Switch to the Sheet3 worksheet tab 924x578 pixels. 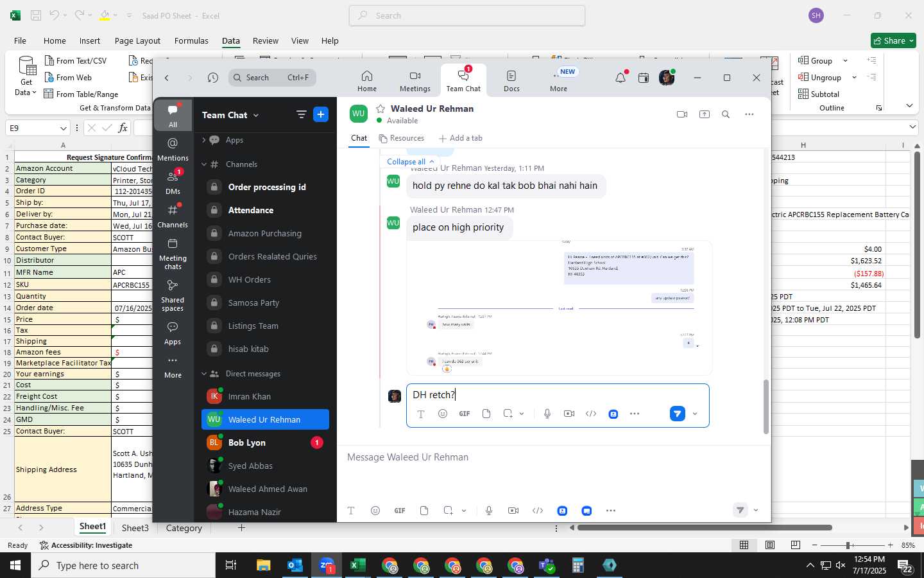[x=135, y=528]
